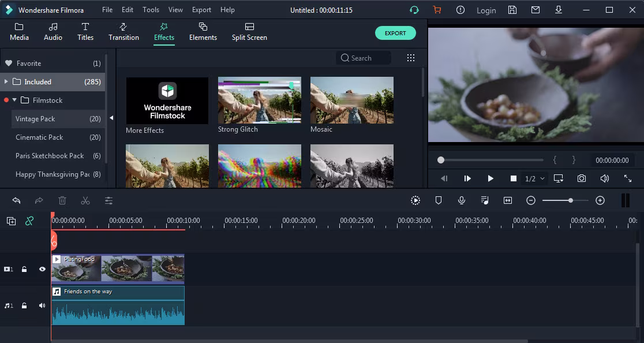Select Cinematic Pack
Screen dimensions: 644x343
coord(58,137)
